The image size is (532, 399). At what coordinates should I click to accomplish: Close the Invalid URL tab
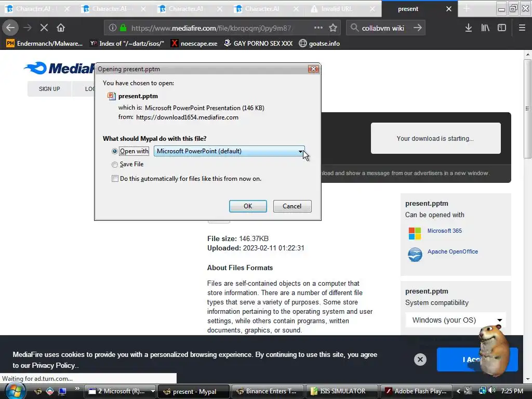click(373, 9)
